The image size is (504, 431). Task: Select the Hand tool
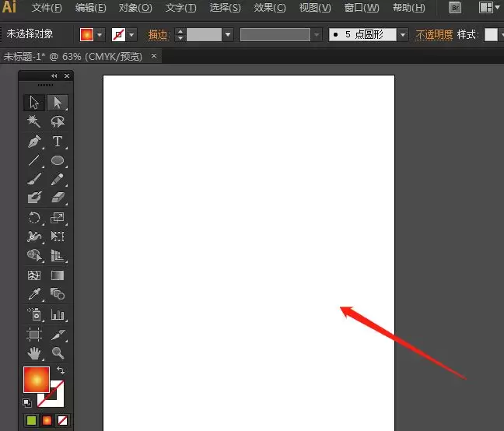(34, 353)
